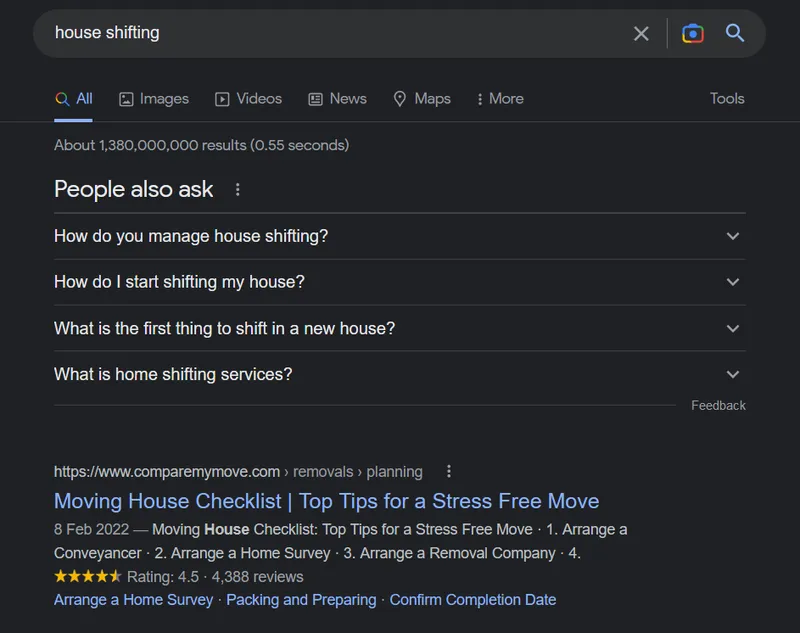Open the three-dot menu next to comparemymove.com
This screenshot has width=800, height=633.
(448, 471)
